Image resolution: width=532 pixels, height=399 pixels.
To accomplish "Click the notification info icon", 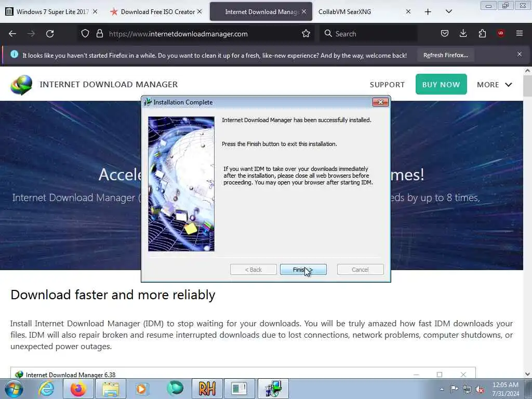I will [14, 54].
